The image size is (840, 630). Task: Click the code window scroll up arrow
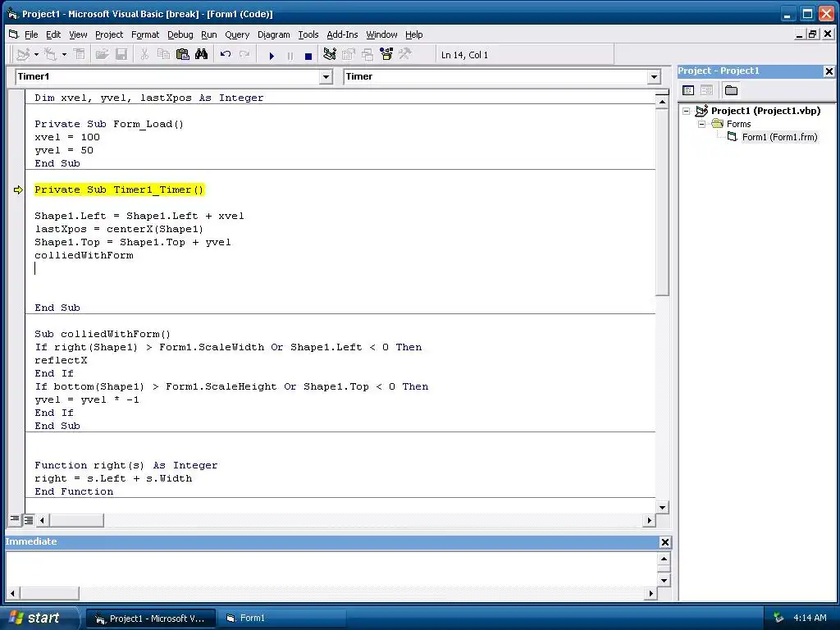pos(662,101)
